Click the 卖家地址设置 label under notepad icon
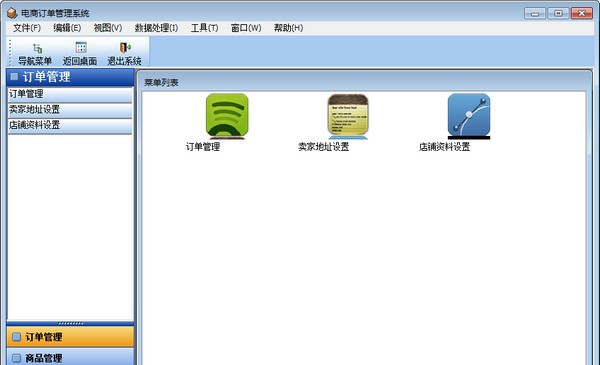 tap(323, 147)
